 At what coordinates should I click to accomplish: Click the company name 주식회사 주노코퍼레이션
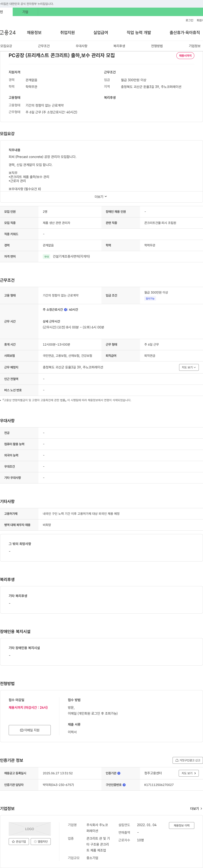97,828
